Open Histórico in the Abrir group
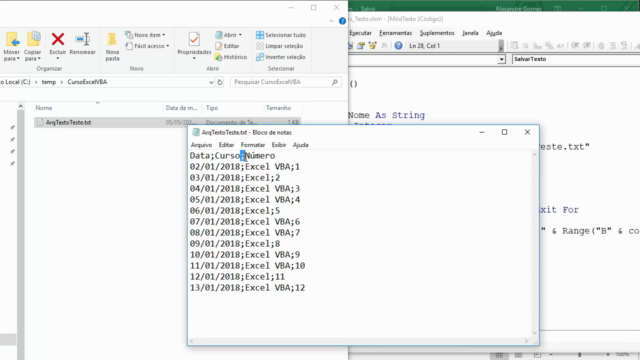 231,57
